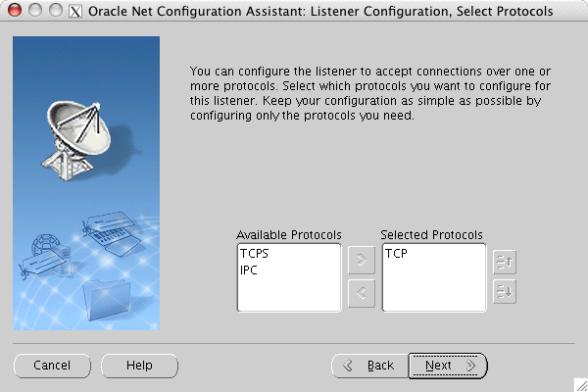Close the Net Configuration Assistant window
This screenshot has height=392, width=588.
(x=13, y=11)
